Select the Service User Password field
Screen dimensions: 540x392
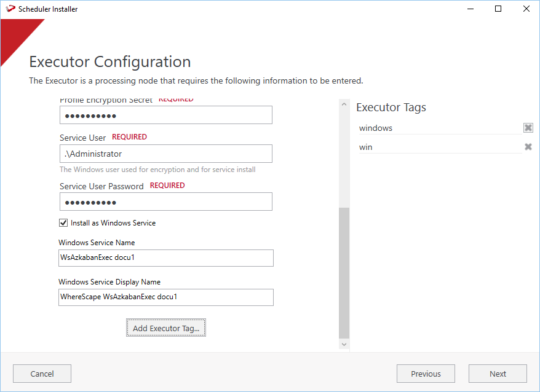coord(166,202)
